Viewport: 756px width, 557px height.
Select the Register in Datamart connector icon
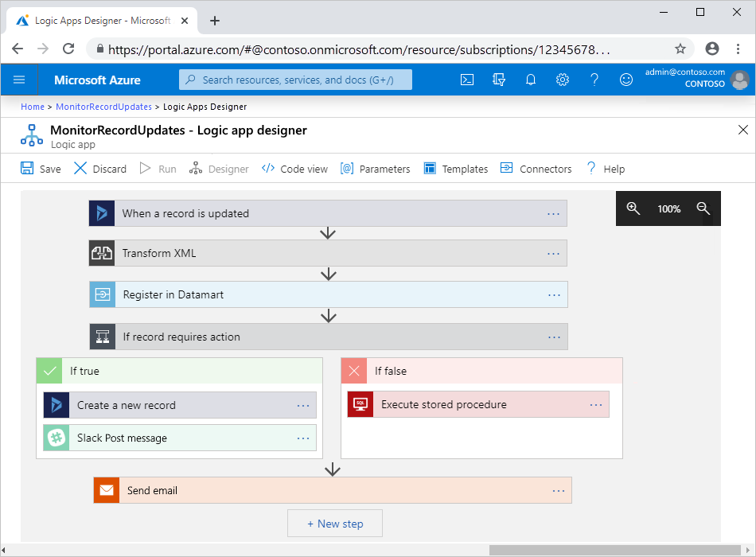[102, 294]
